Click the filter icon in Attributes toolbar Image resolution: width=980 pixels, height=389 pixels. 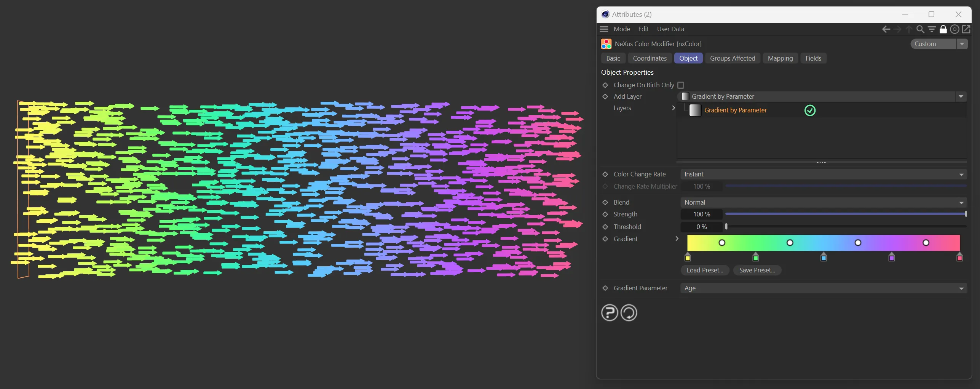coord(932,29)
